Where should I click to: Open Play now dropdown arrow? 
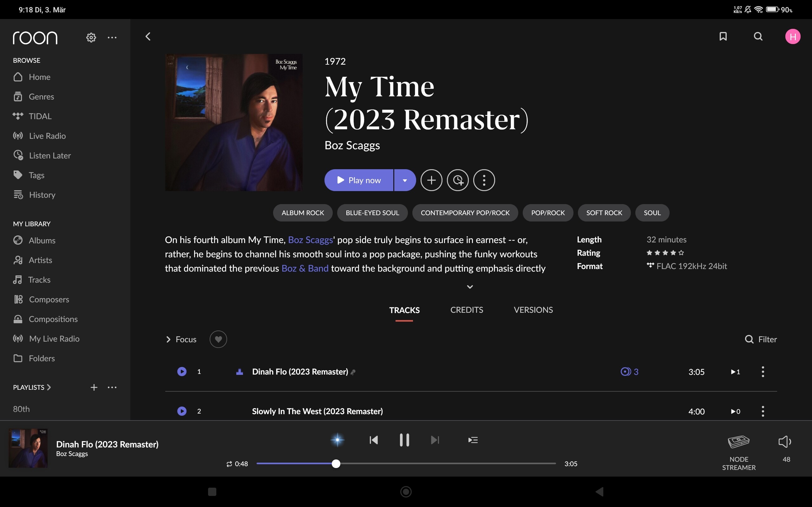(x=405, y=180)
